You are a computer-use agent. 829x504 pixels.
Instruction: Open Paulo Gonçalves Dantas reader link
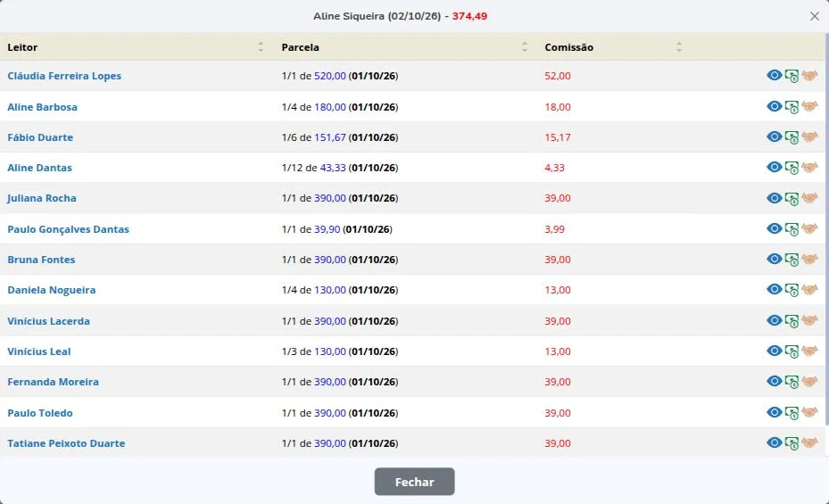pyautogui.click(x=68, y=229)
